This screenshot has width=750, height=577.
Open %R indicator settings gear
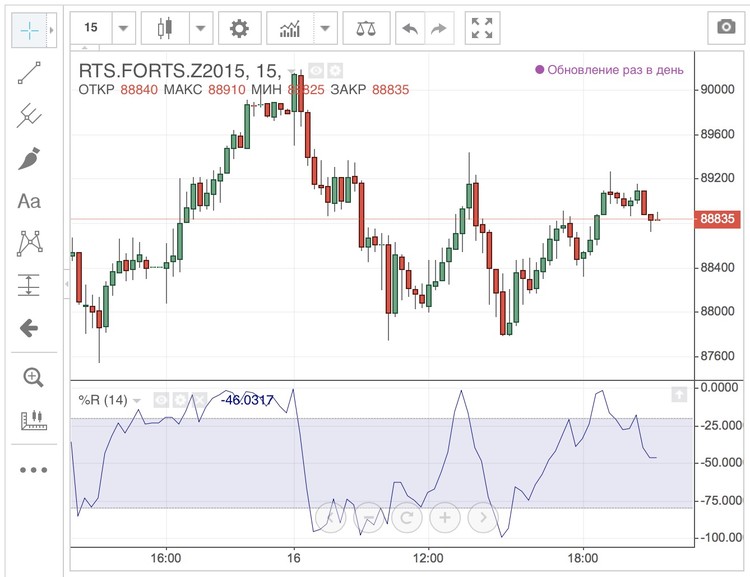click(180, 400)
